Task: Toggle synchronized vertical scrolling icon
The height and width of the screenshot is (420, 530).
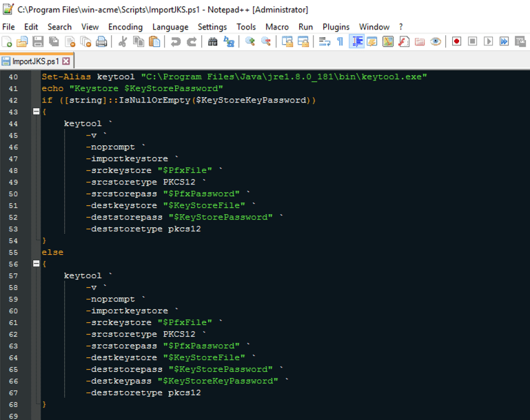Action: click(x=287, y=41)
